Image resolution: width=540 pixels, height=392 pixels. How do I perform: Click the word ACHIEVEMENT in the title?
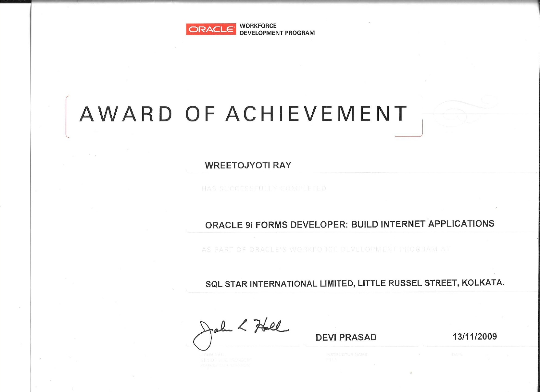pos(317,114)
